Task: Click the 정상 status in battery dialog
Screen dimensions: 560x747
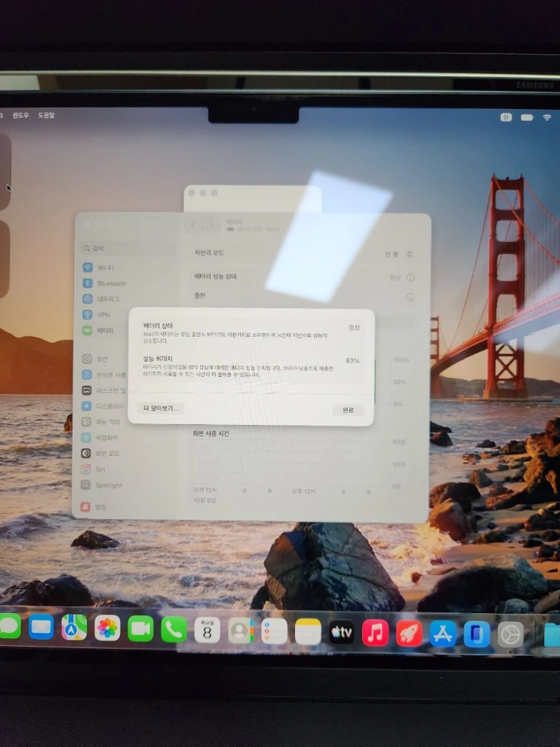Action: [354, 327]
